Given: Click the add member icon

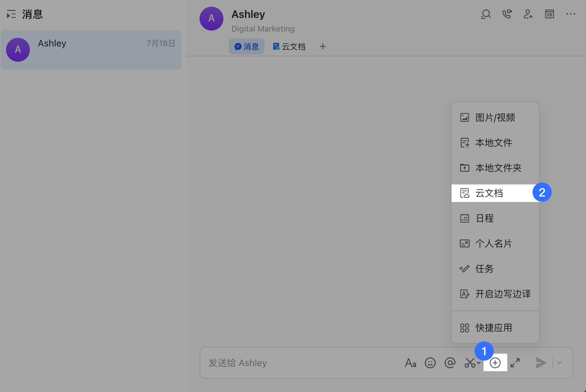Looking at the screenshot, I should click(x=528, y=14).
